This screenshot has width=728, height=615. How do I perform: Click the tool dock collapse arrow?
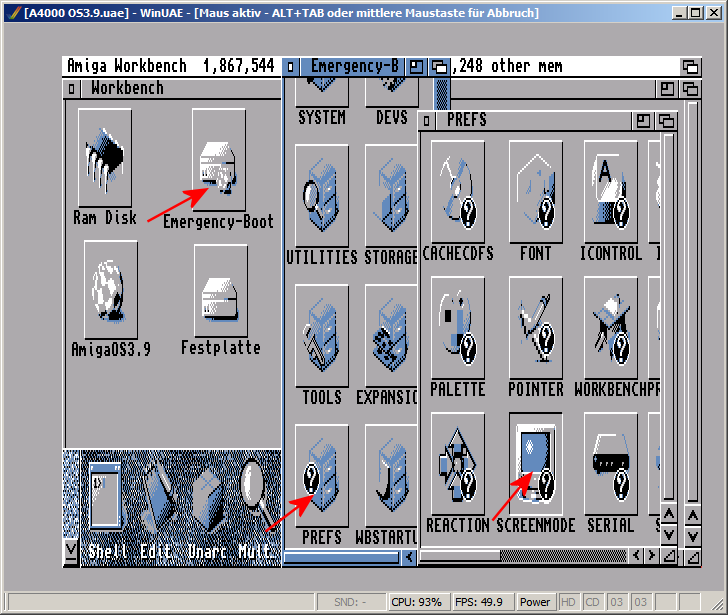(x=71, y=551)
